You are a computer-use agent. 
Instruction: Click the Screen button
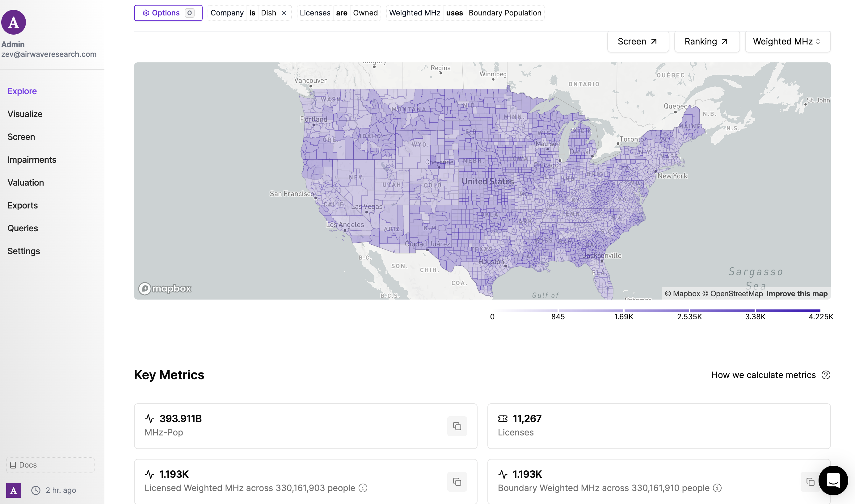click(638, 41)
